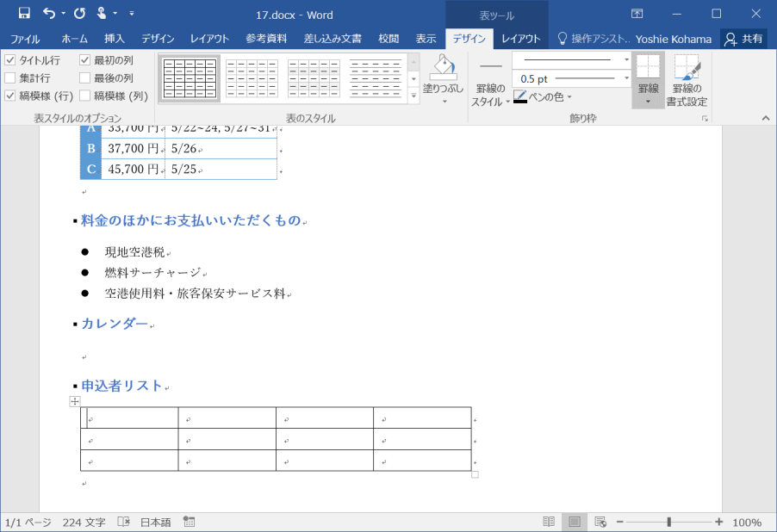Viewport: 777px width, 532px height.
Task: Choose the fourth table style thumbnail
Action: click(376, 78)
